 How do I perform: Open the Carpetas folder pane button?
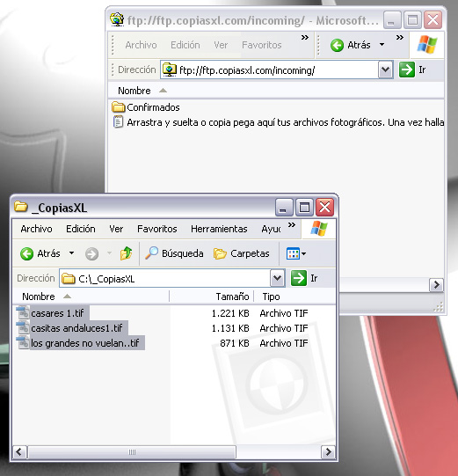[242, 253]
